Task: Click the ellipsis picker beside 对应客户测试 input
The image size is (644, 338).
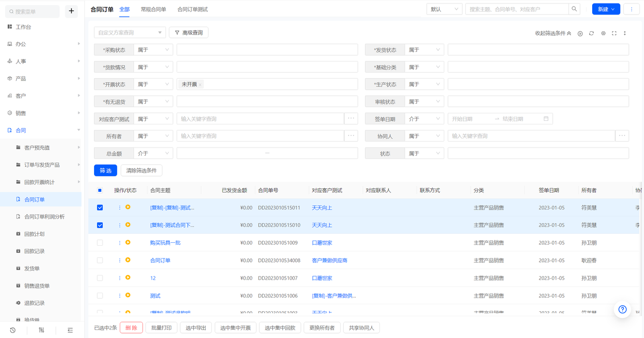Action: (351, 119)
